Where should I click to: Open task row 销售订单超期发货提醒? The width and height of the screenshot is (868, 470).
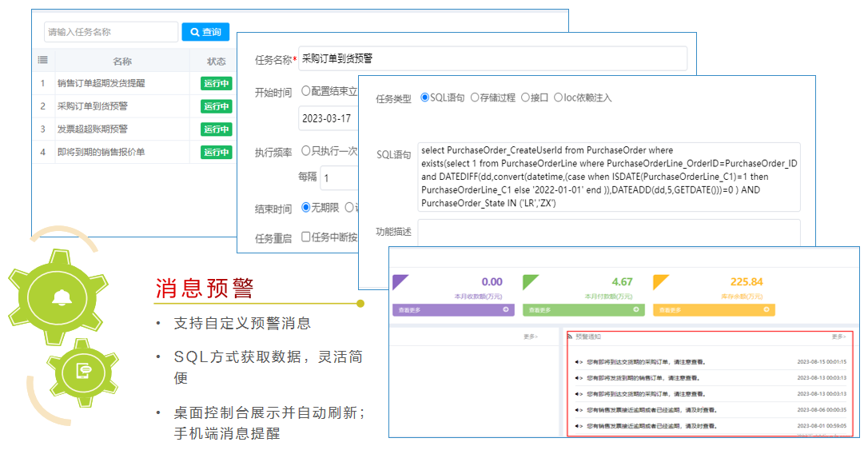pyautogui.click(x=102, y=83)
